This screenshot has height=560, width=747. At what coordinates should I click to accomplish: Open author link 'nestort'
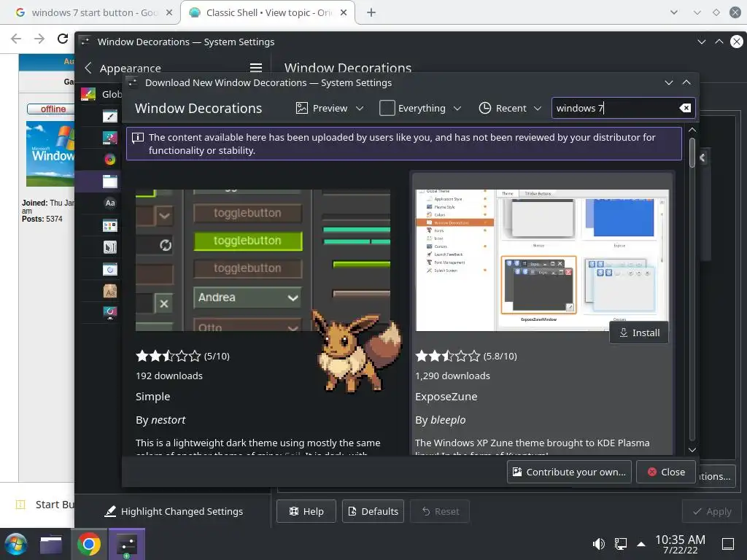point(168,419)
